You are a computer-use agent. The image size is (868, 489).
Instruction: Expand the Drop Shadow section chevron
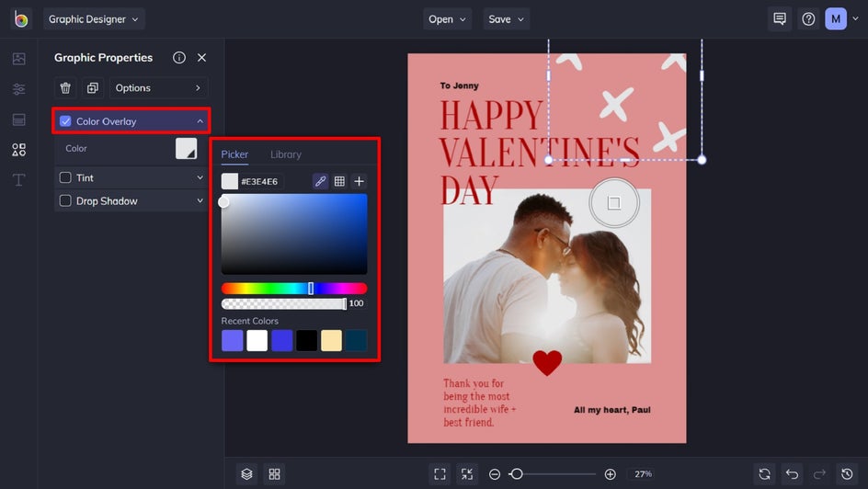[200, 200]
